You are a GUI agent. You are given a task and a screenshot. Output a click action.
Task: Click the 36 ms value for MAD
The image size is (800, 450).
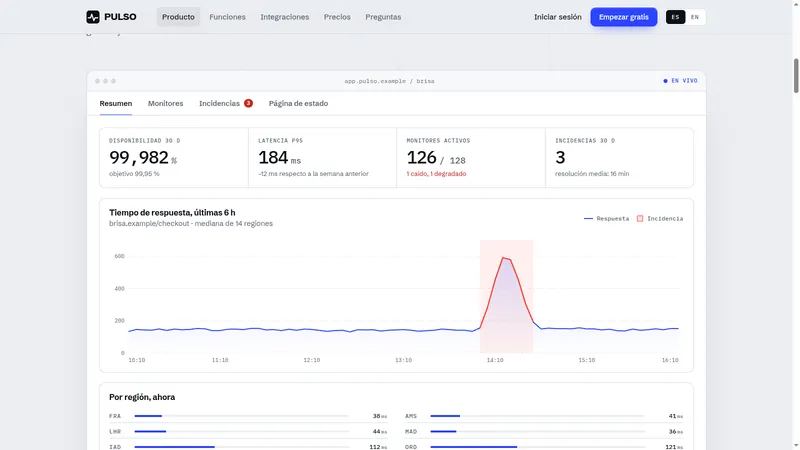point(676,432)
